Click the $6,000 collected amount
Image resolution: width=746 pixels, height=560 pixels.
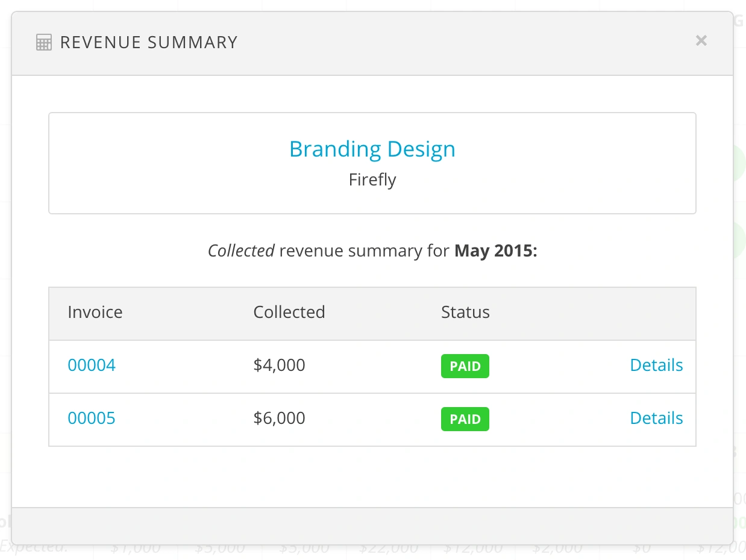(x=279, y=418)
